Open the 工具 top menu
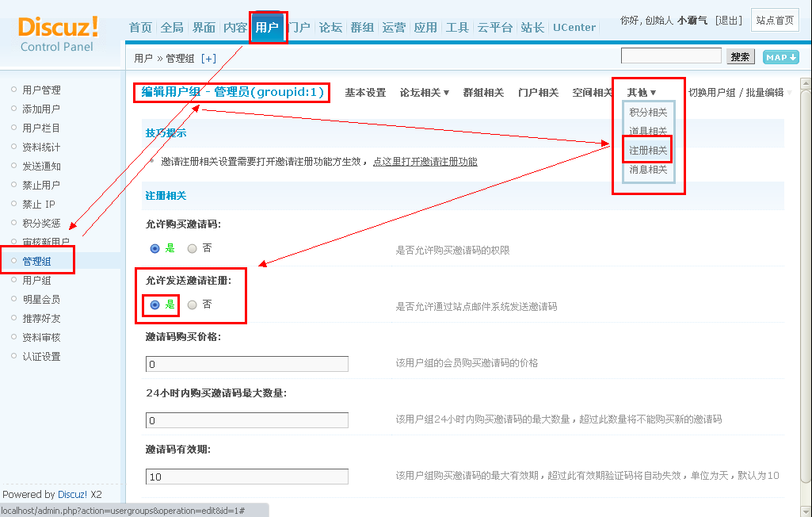 (x=457, y=28)
